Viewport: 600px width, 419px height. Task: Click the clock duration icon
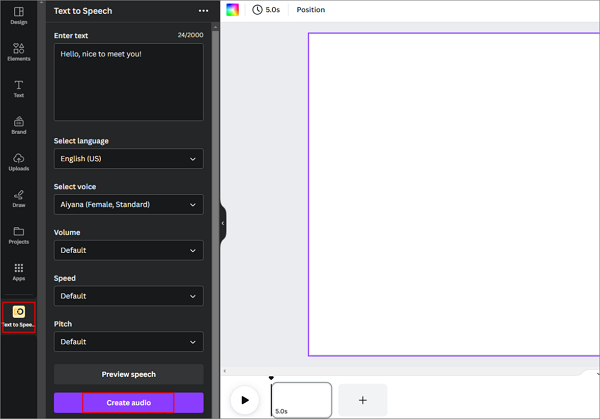pyautogui.click(x=257, y=10)
